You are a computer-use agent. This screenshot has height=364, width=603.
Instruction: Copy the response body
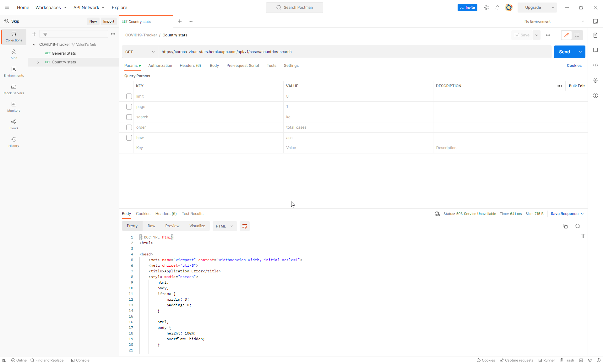[x=565, y=226]
